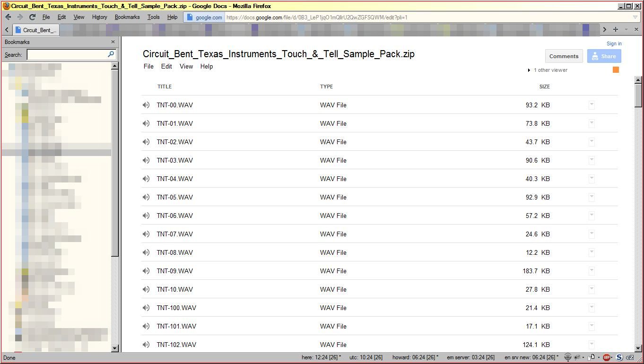Click the page vertical scrollbar thumb

coord(638,96)
